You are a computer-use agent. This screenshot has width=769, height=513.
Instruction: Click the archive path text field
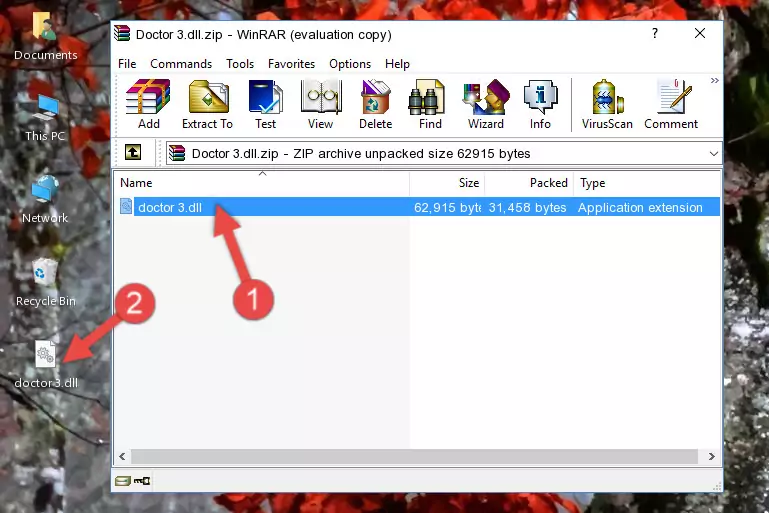436,154
